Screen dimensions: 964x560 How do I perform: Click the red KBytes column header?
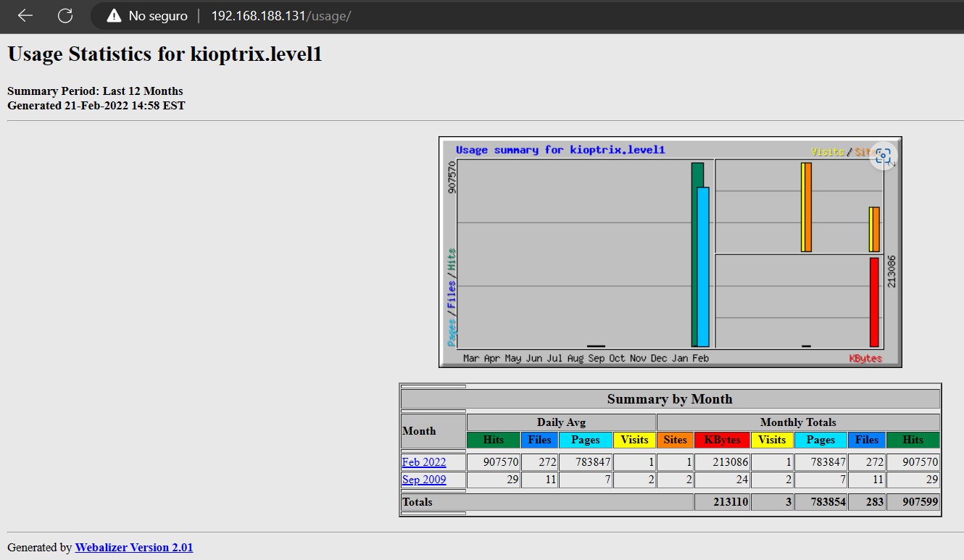pos(722,440)
